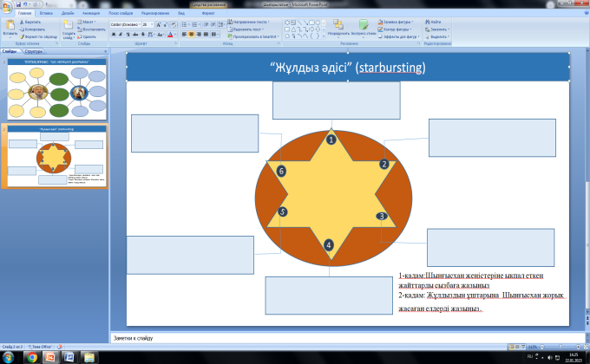
Task: Toggle underline Ч formatting
Action: pos(128,35)
